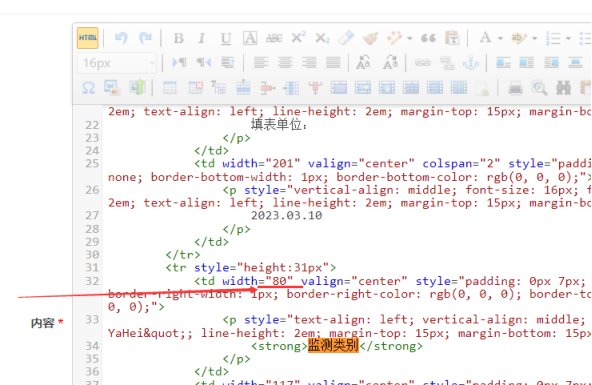Toggle Italic formatting
Viewport: 592px width, 385px height.
pyautogui.click(x=202, y=38)
